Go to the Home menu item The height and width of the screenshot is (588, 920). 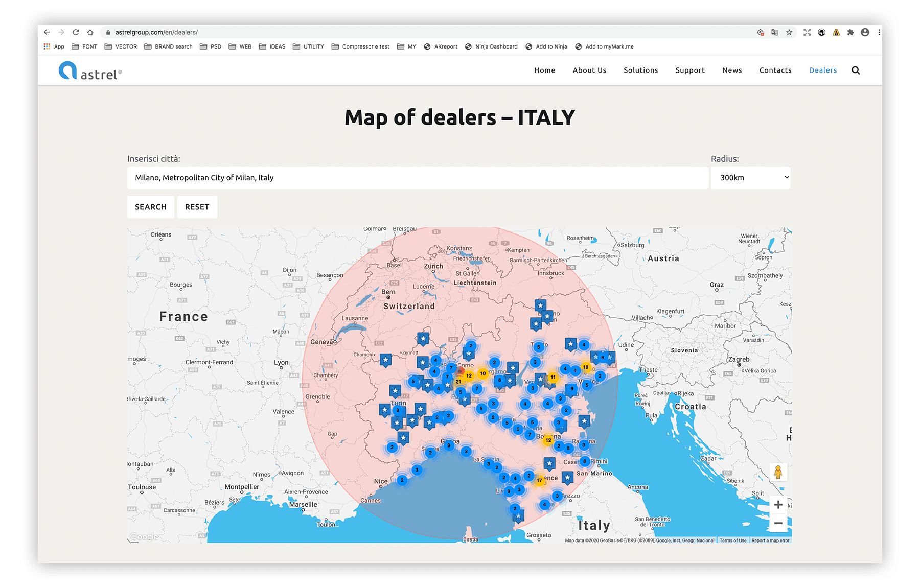(x=545, y=70)
